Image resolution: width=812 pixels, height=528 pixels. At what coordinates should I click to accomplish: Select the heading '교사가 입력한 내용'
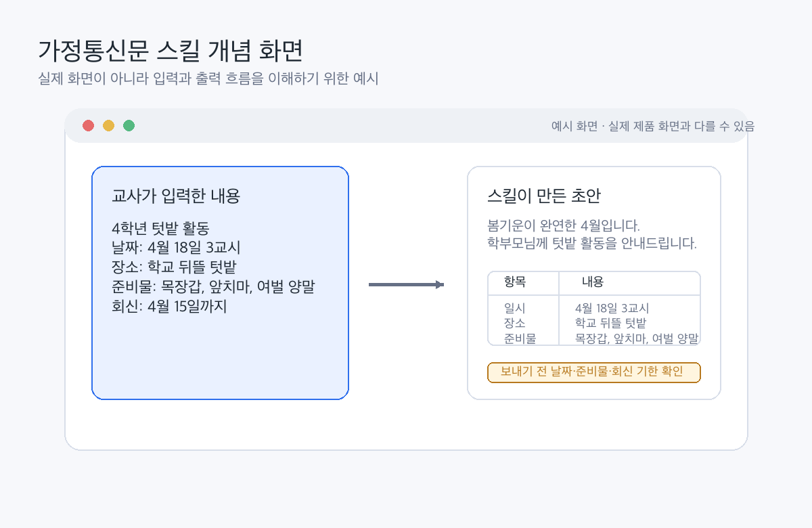(x=176, y=196)
